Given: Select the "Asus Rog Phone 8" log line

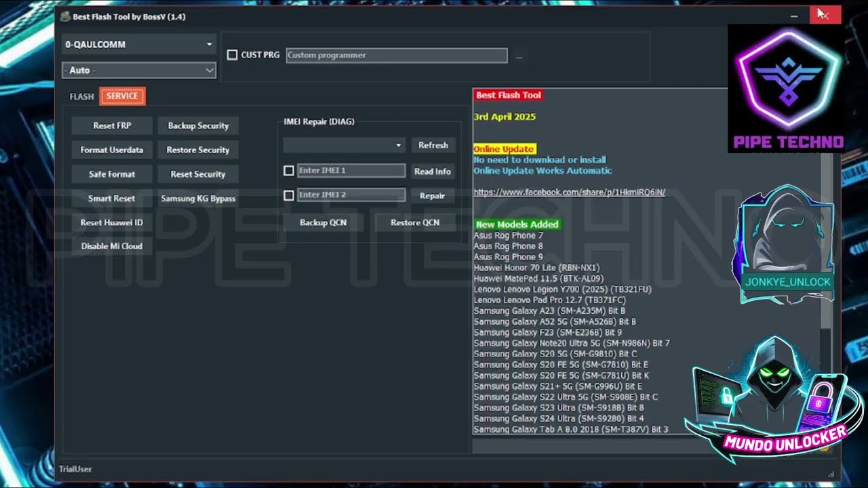Looking at the screenshot, I should click(509, 246).
